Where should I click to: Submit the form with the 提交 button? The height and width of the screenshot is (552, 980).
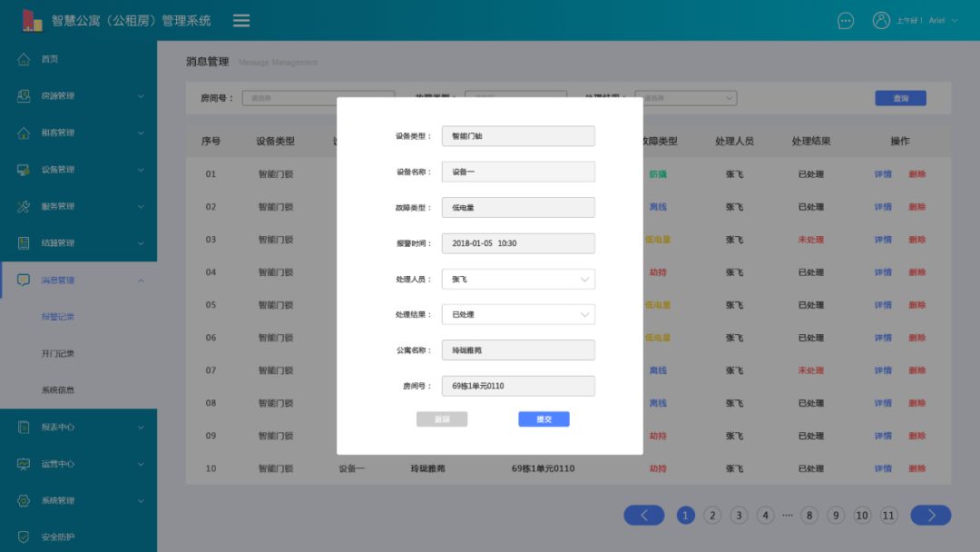coord(544,419)
